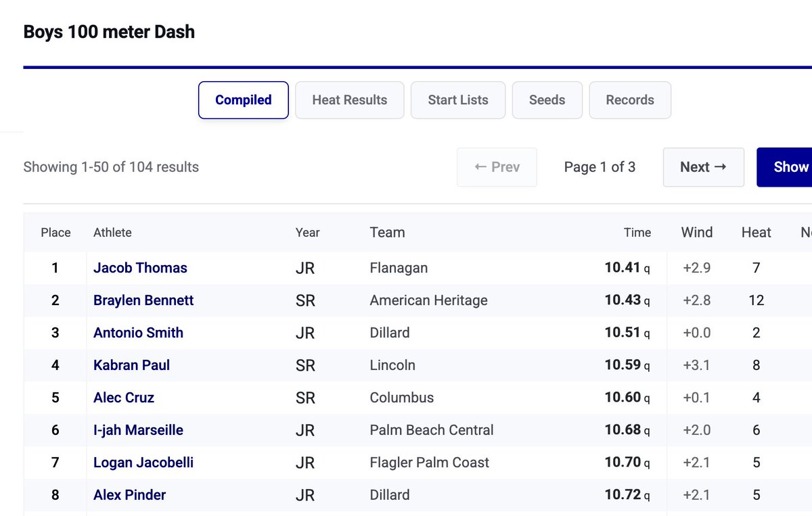Click the Show button
812x516 pixels.
pyautogui.click(x=785, y=167)
